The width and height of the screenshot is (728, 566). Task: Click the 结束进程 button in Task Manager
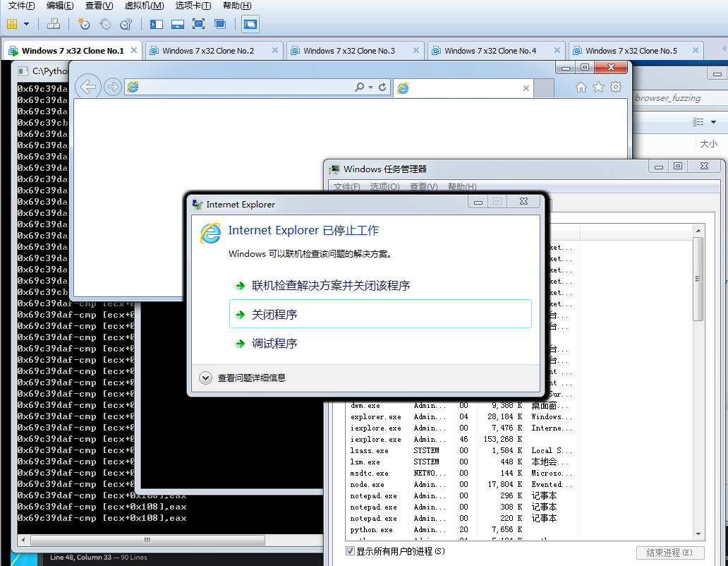coord(670,553)
